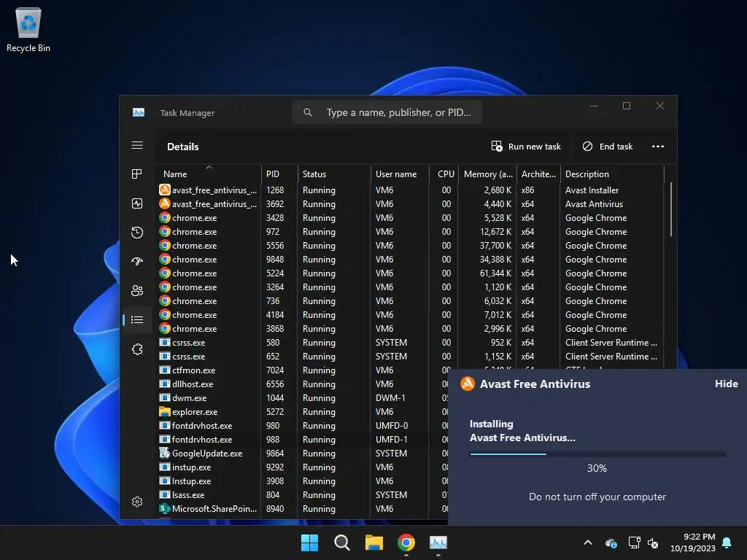Open the Users page icon

137,290
